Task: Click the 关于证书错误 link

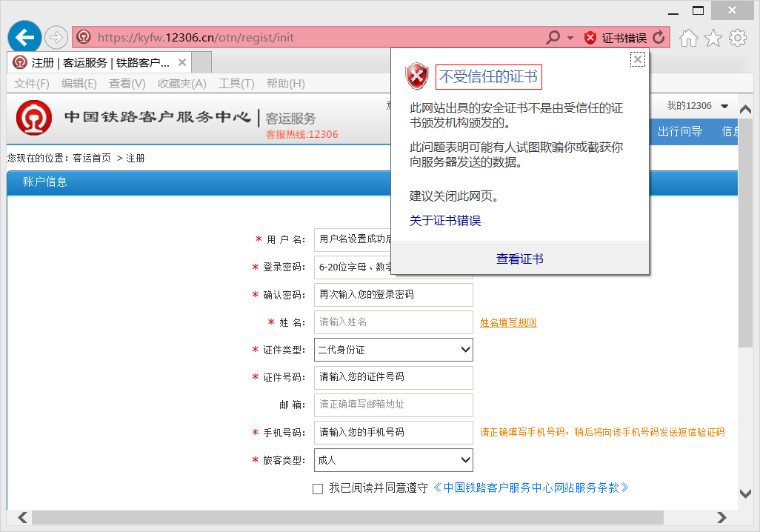Action: point(445,221)
